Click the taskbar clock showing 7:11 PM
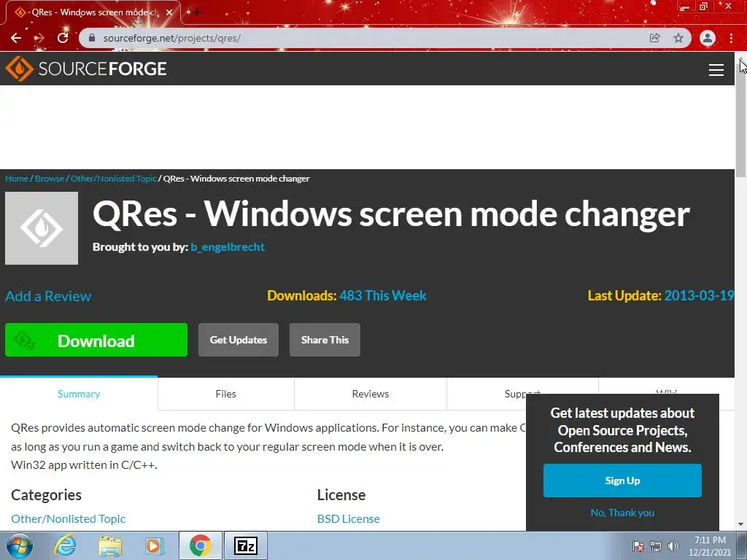 point(710,546)
